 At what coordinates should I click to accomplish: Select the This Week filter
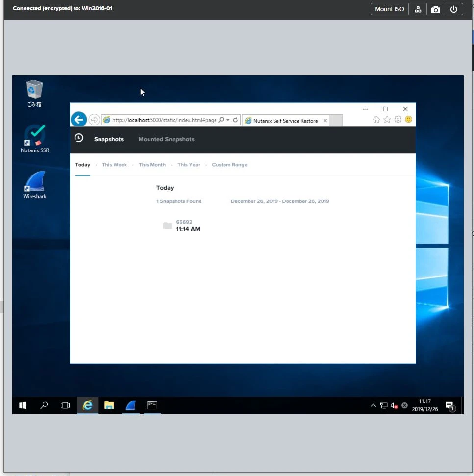coord(114,165)
